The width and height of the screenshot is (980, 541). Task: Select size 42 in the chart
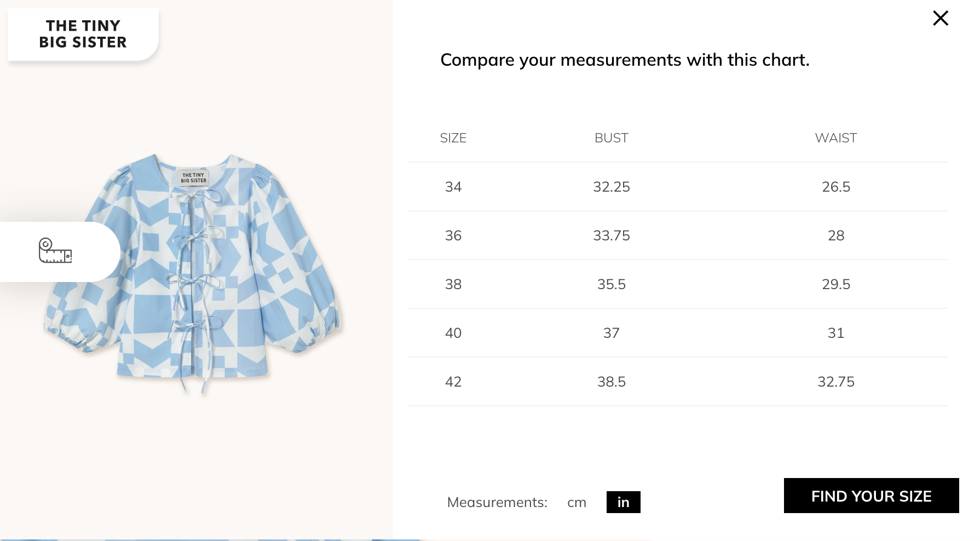point(453,382)
